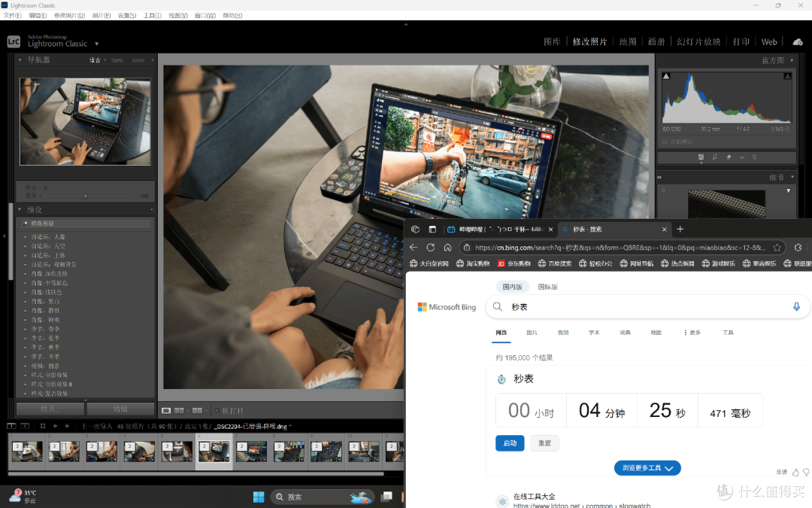Expand preset group 样式: 电影效果
812x508 pixels.
click(x=25, y=376)
